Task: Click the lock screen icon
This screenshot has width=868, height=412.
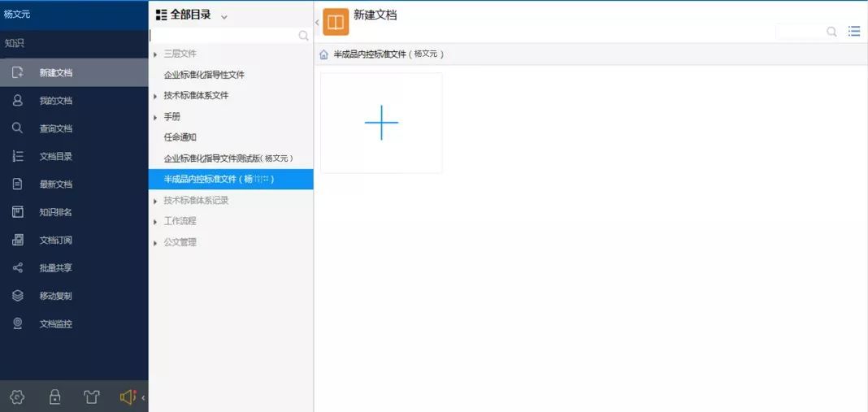Action: (54, 397)
